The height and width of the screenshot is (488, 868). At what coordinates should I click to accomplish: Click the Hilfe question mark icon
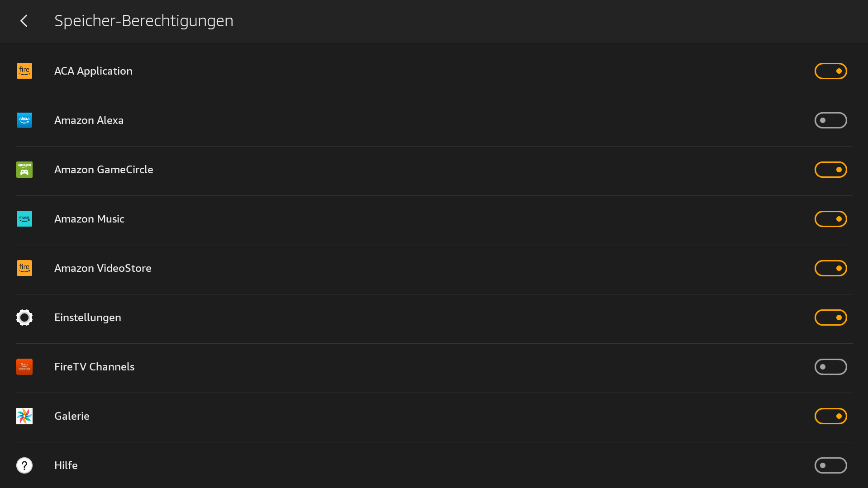click(x=24, y=465)
